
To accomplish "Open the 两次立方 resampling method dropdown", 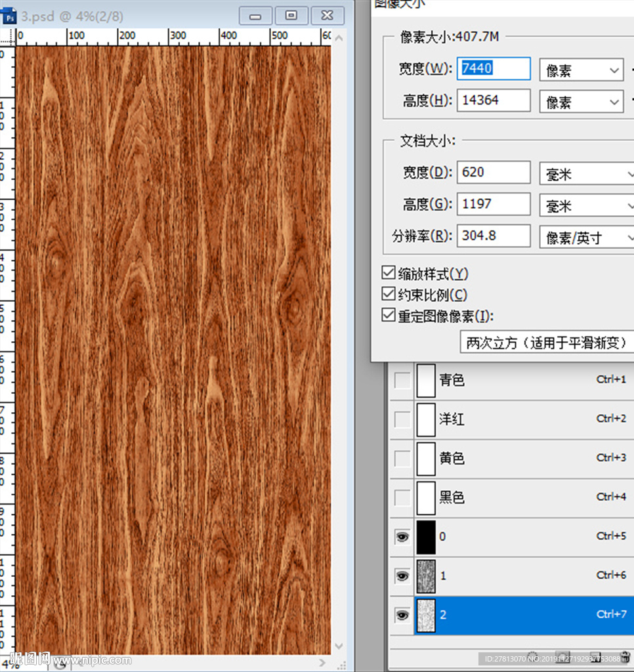I will 547,343.
